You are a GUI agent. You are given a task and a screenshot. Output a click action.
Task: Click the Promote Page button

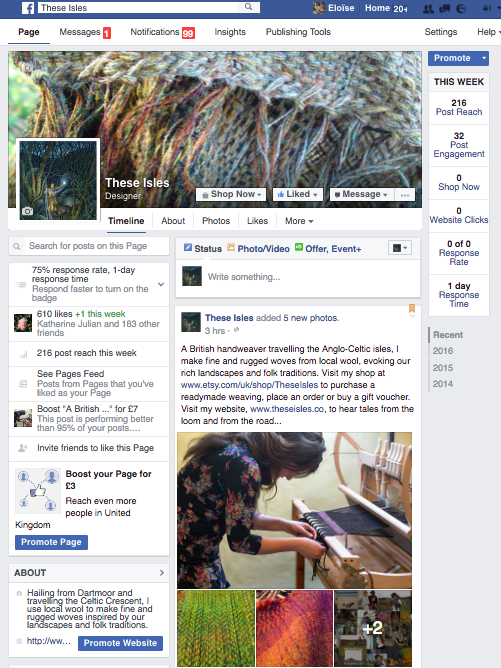pyautogui.click(x=52, y=542)
